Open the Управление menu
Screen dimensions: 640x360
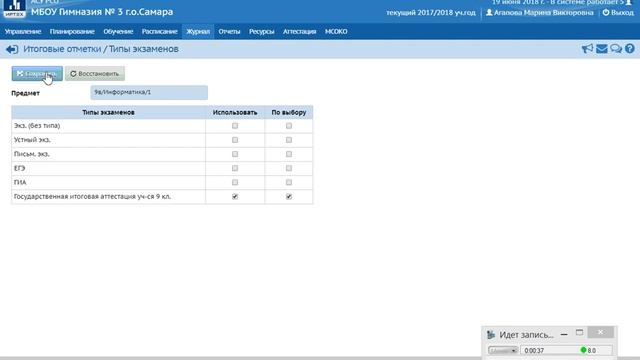23,31
